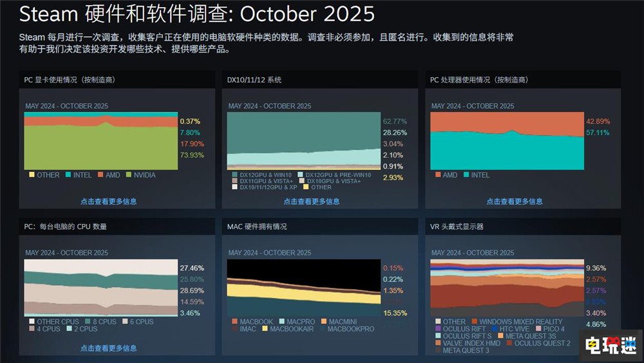This screenshot has width=644, height=363.
Task: Click the 62.77% value in DX chart
Action: click(395, 122)
